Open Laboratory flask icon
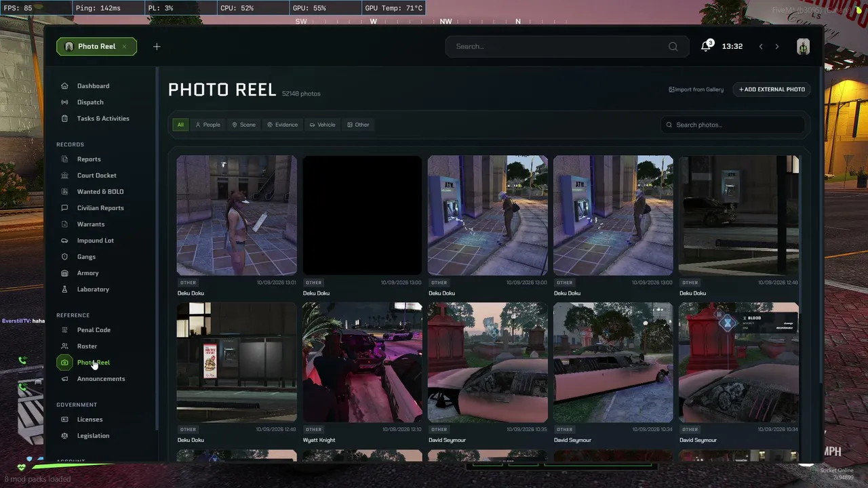Screen dimensions: 868x488 click(x=64, y=289)
